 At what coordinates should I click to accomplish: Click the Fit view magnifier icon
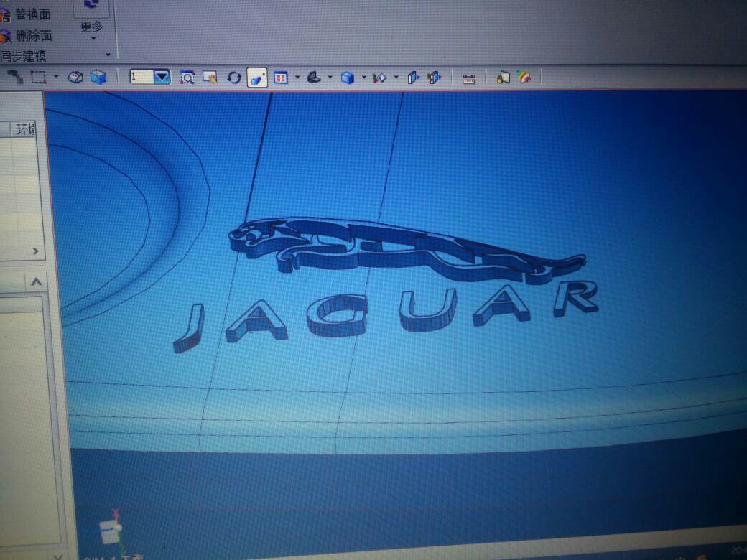click(187, 77)
